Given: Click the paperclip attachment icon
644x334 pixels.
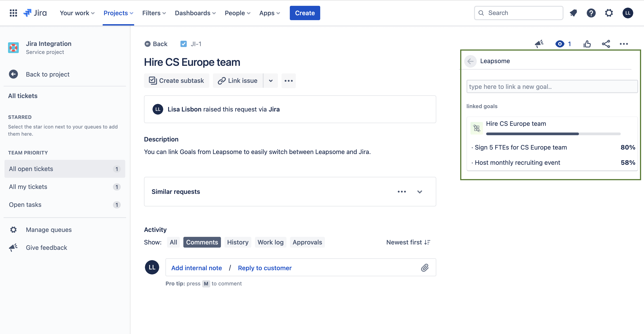Looking at the screenshot, I should [425, 268].
